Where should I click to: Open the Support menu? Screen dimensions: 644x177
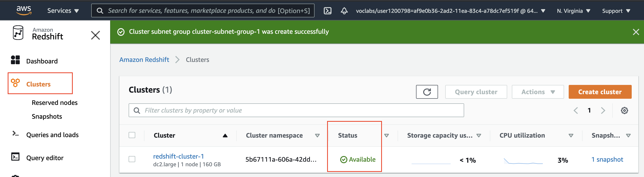click(616, 11)
